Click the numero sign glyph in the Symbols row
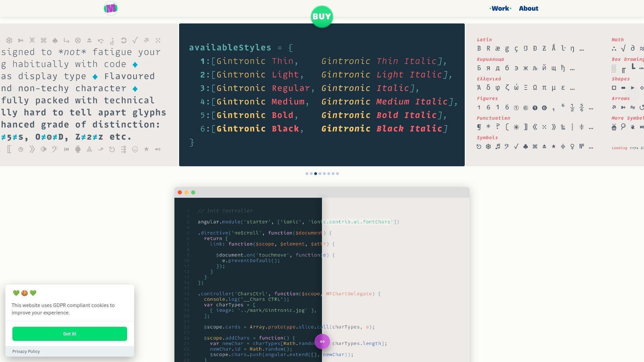This screenshot has width=644, height=362. tap(582, 146)
